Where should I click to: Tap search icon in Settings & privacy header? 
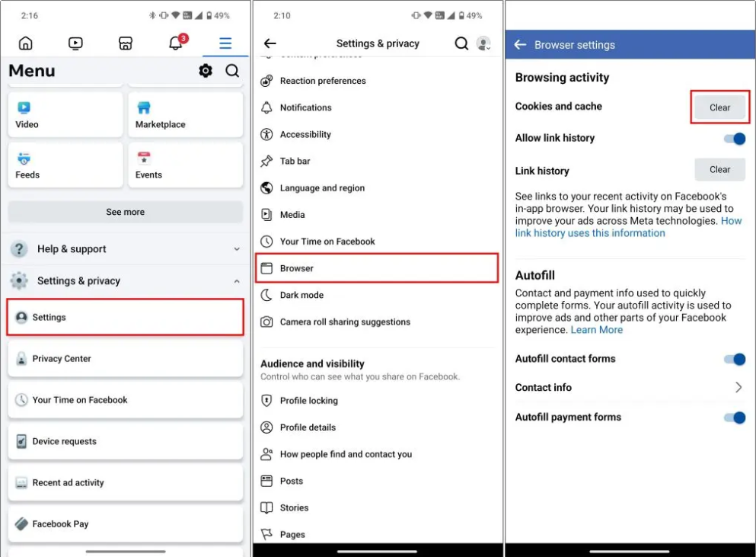(x=461, y=43)
